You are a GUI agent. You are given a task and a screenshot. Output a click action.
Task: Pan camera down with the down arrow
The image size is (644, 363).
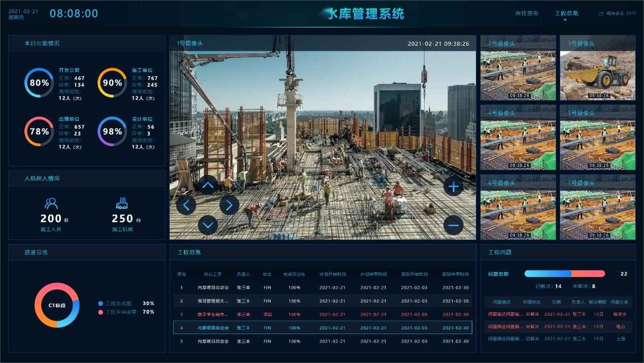[x=208, y=224]
